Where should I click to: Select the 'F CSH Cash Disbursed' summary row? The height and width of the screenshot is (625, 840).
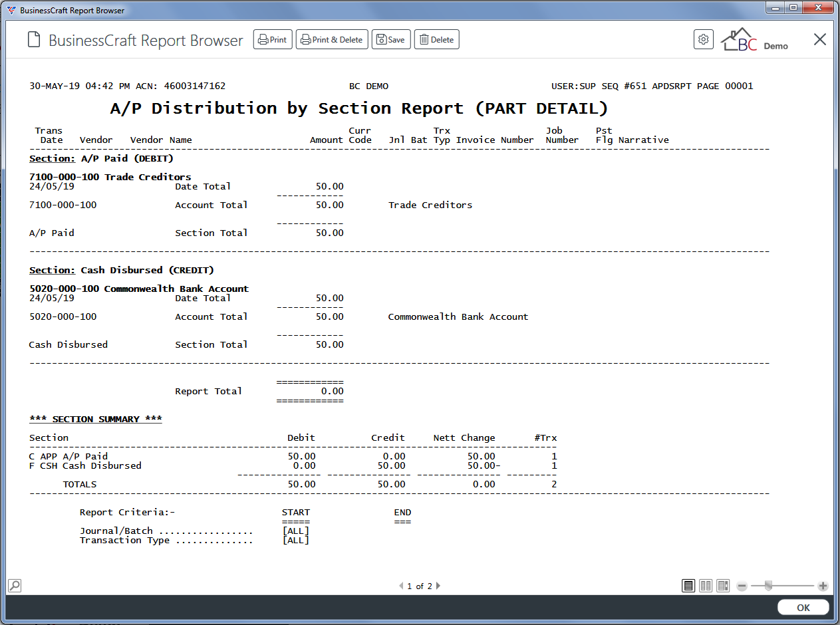click(293, 465)
